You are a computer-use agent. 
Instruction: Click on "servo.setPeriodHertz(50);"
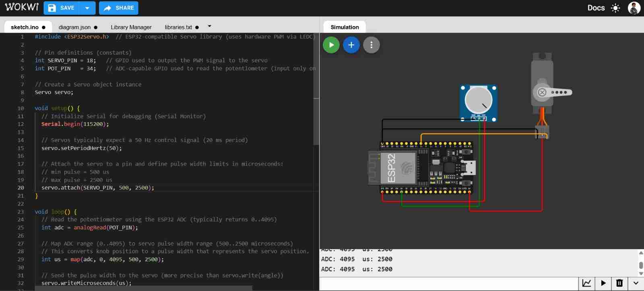point(81,148)
